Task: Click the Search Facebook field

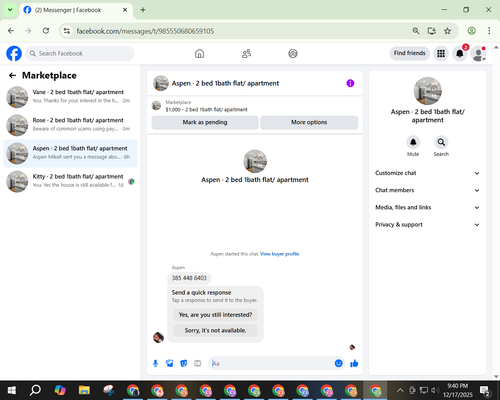Action: click(80, 53)
